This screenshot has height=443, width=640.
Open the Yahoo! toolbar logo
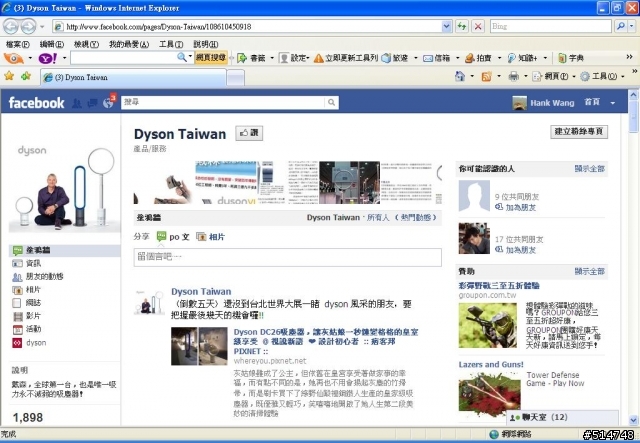[48, 58]
